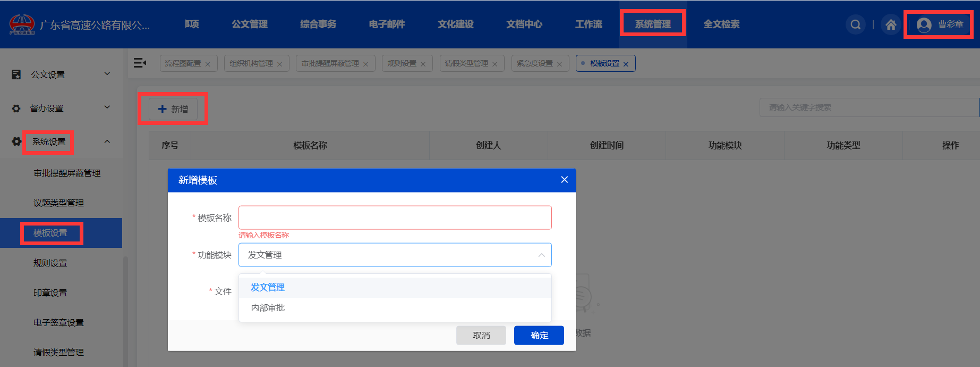The width and height of the screenshot is (980, 367).
Task: Select 发文管理 option in dropdown list
Action: (395, 287)
